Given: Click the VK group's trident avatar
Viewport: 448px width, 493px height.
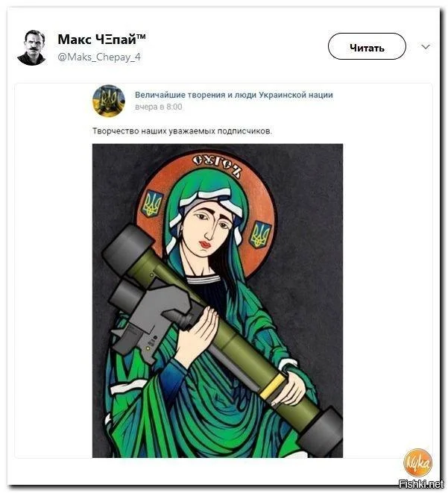Looking at the screenshot, I should click(109, 101).
